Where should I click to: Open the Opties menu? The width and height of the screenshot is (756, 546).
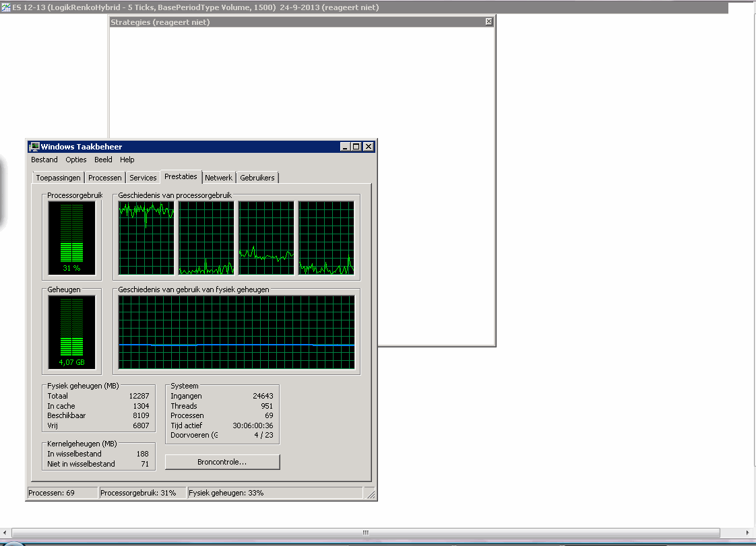(76, 160)
